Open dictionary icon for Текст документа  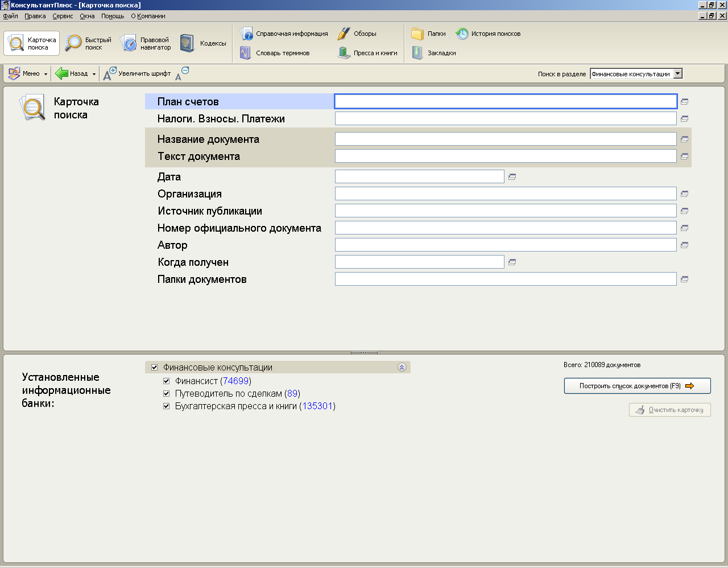(x=685, y=157)
